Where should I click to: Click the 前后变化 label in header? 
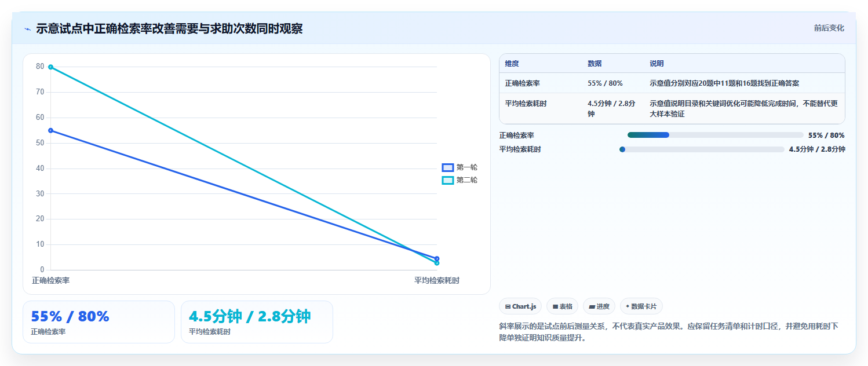click(829, 28)
